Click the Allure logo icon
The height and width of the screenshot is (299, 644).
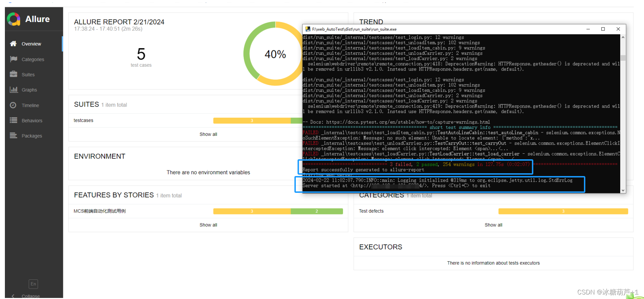tap(14, 19)
